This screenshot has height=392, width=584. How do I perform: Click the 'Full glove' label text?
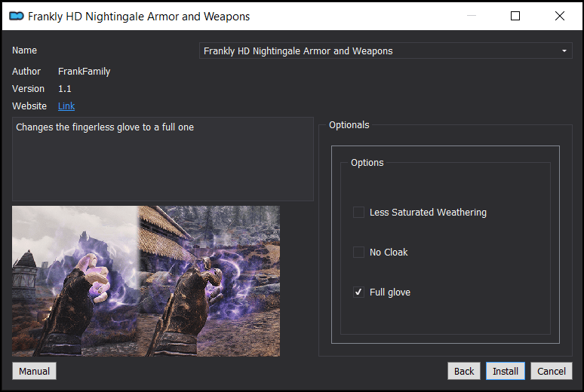click(x=390, y=292)
